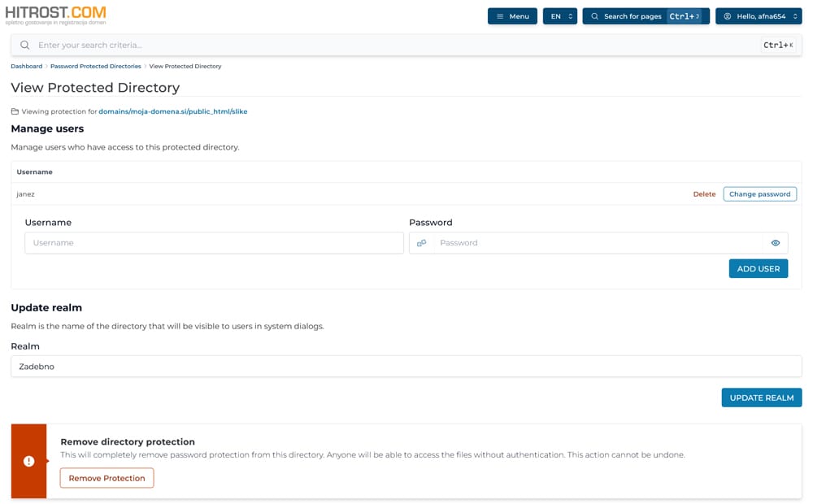Viewport: 813px width, 504px height.
Task: Click the user avatar icon
Action: pyautogui.click(x=728, y=16)
